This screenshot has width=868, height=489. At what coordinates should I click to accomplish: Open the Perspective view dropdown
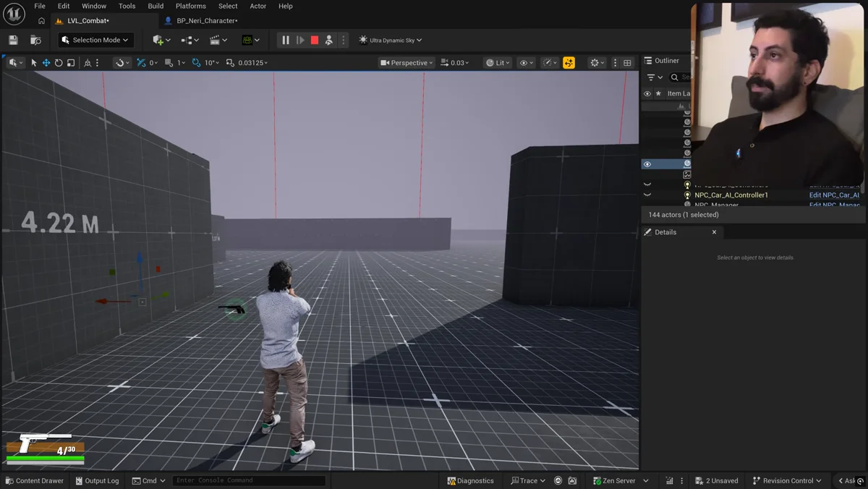(x=407, y=63)
